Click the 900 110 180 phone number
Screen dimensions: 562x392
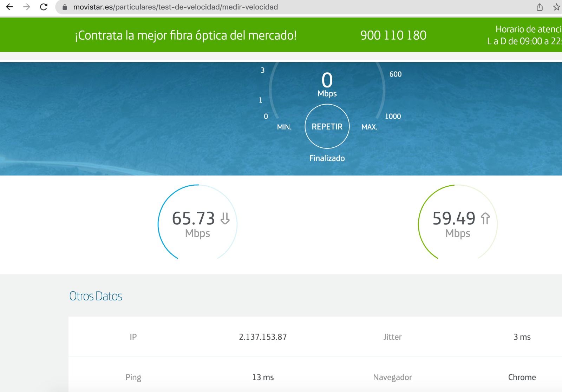[393, 35]
